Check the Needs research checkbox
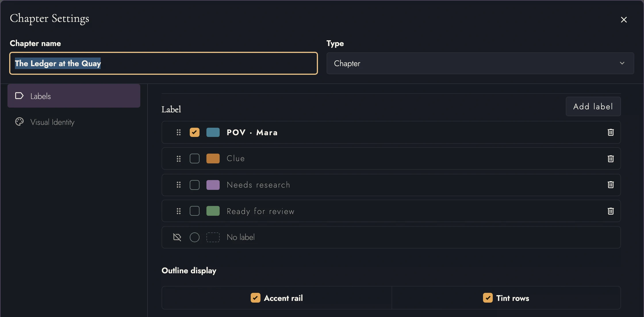This screenshot has width=644, height=317. (x=195, y=185)
